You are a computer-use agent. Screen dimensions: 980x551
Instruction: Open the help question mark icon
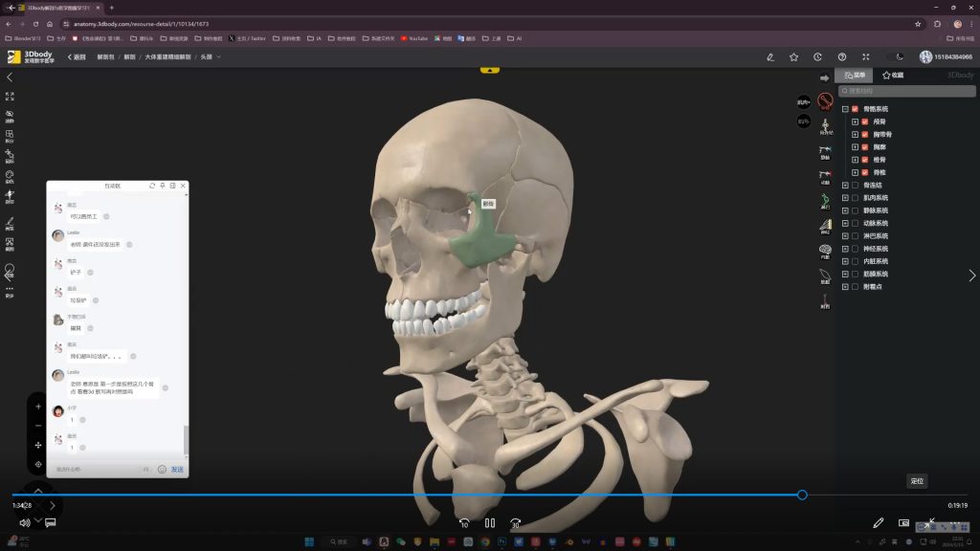[x=841, y=57]
